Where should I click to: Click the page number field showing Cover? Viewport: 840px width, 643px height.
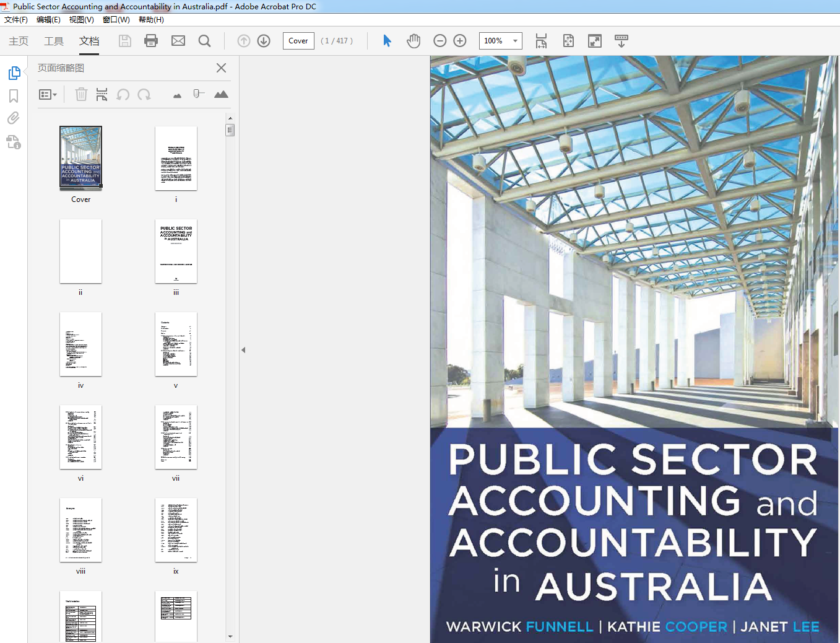[x=298, y=41]
